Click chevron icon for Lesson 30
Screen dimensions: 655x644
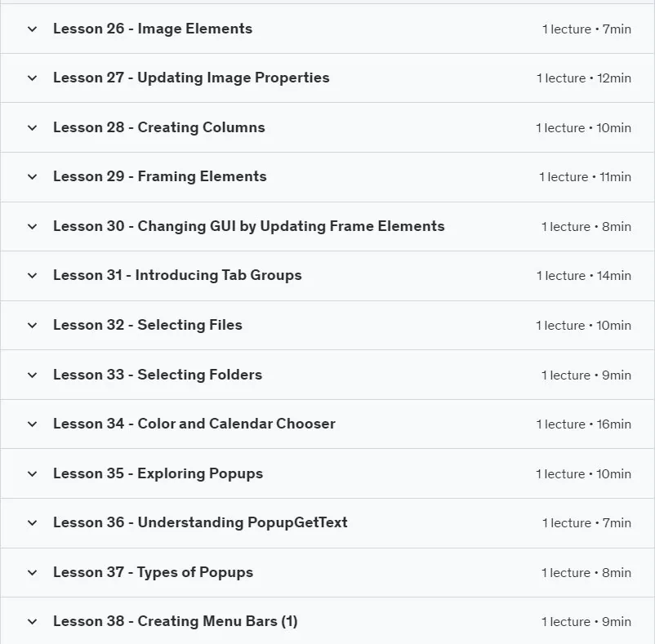(x=32, y=227)
